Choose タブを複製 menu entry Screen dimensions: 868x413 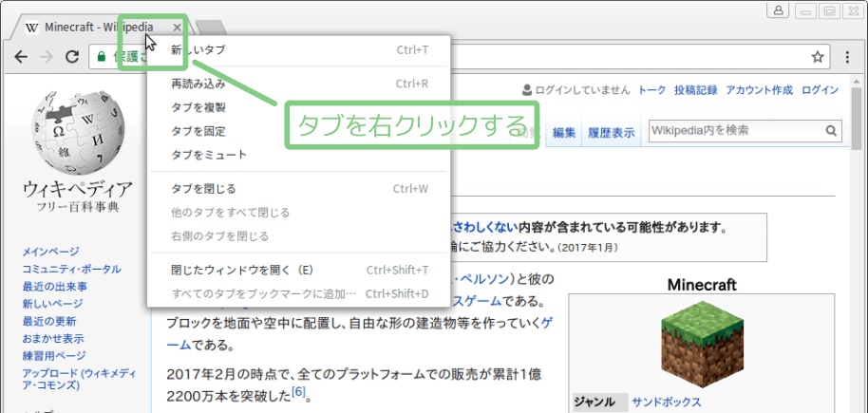[x=299, y=107]
